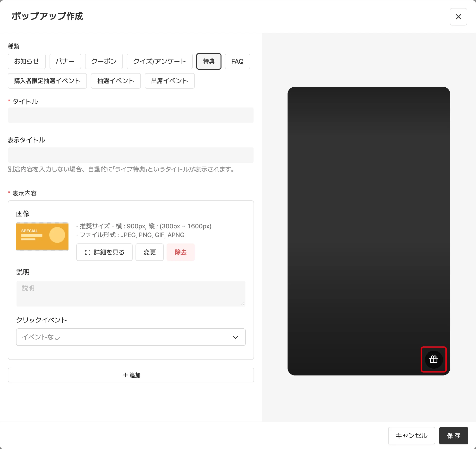Select the 出席イベント type

170,81
